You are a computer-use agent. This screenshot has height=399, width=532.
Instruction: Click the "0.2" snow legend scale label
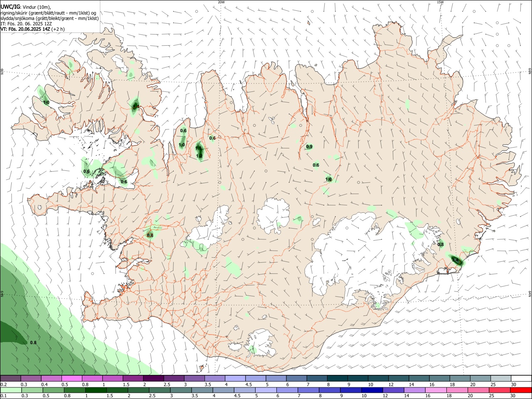coord(3,384)
